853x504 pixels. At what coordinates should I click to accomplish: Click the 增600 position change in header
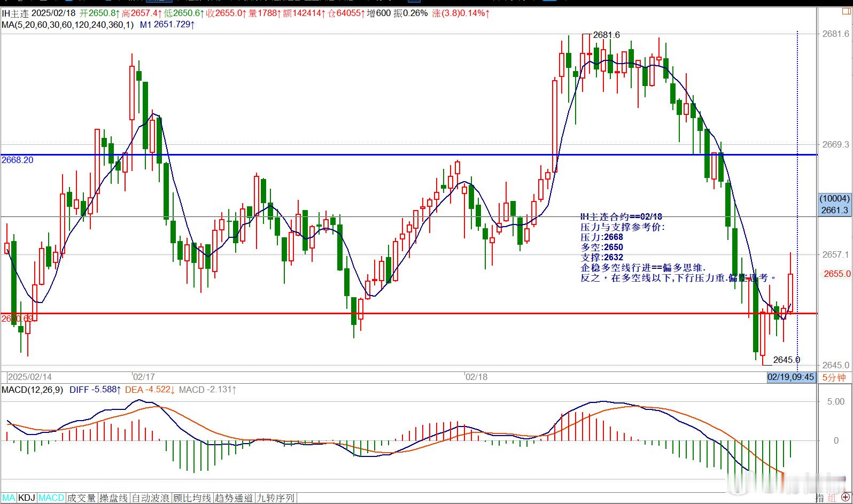(x=379, y=13)
